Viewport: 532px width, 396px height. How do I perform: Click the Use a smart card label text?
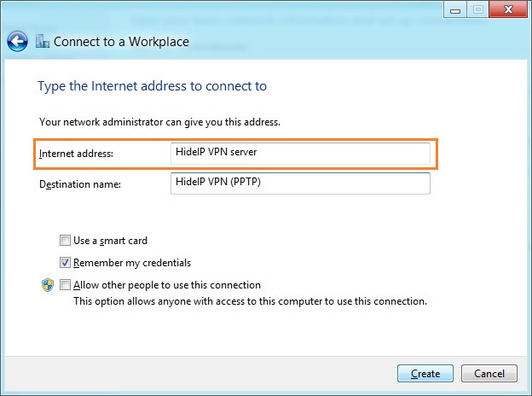click(110, 241)
